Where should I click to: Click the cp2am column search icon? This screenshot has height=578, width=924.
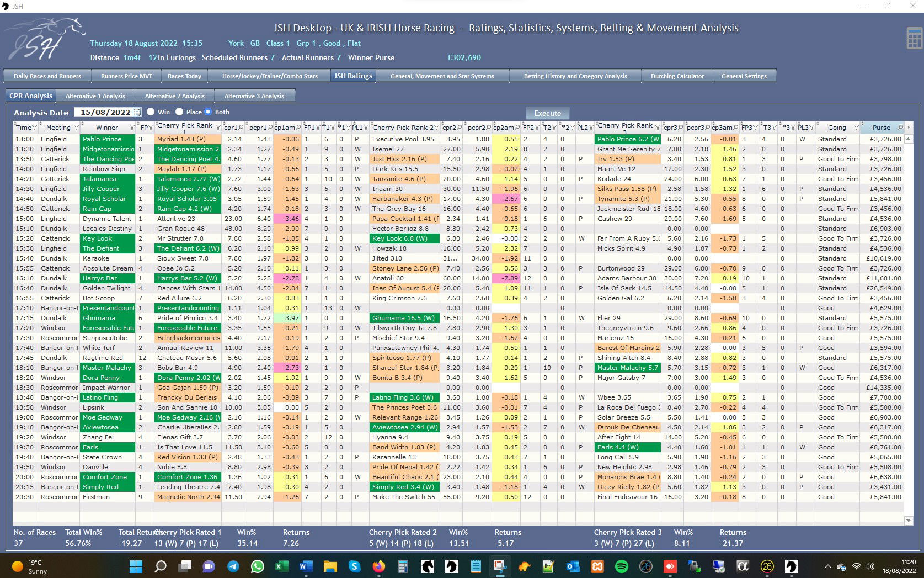tap(517, 128)
